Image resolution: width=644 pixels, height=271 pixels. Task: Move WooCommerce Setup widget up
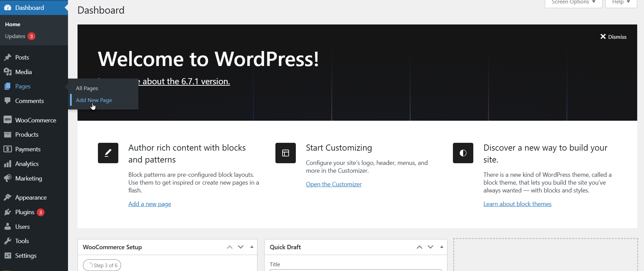[230, 247]
